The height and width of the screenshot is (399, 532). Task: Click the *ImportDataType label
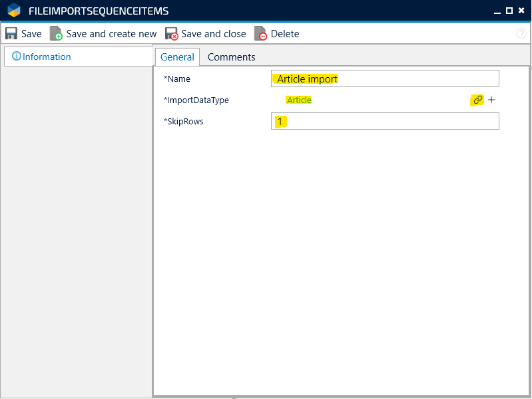pyautogui.click(x=196, y=100)
